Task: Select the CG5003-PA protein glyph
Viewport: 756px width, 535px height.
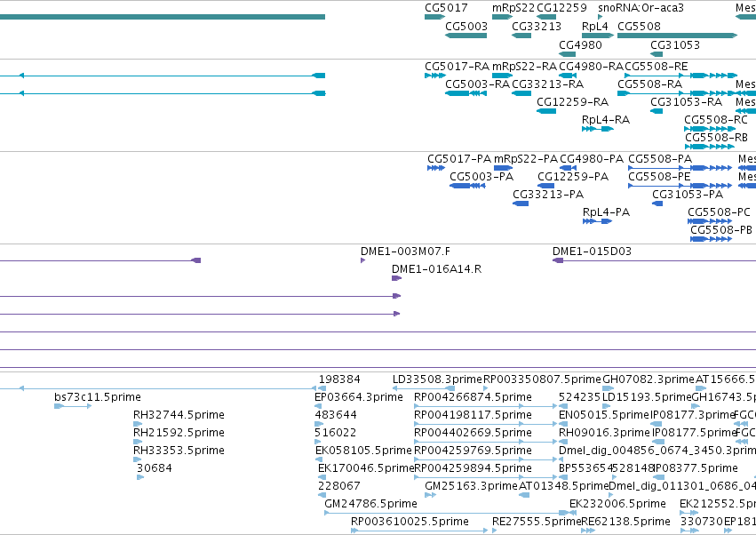Action: point(467,186)
